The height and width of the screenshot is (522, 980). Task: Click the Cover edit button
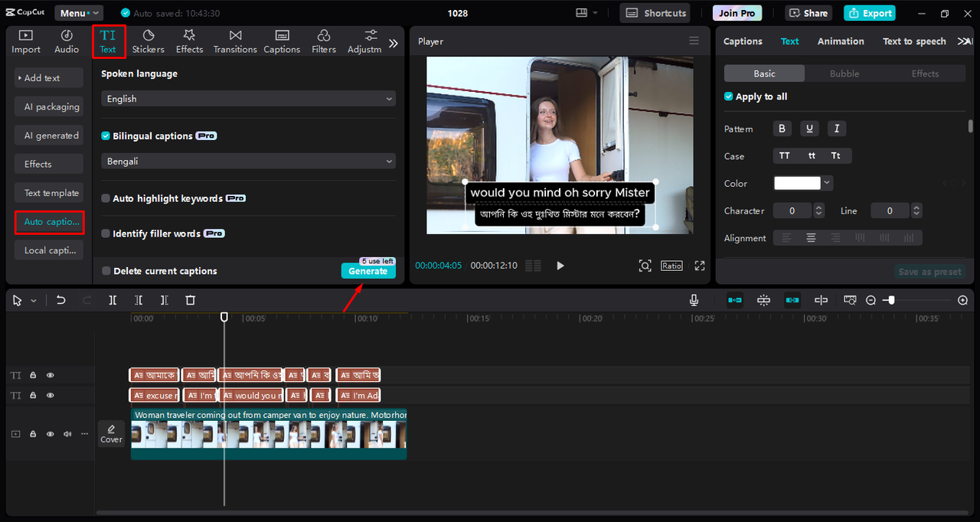[x=111, y=433]
